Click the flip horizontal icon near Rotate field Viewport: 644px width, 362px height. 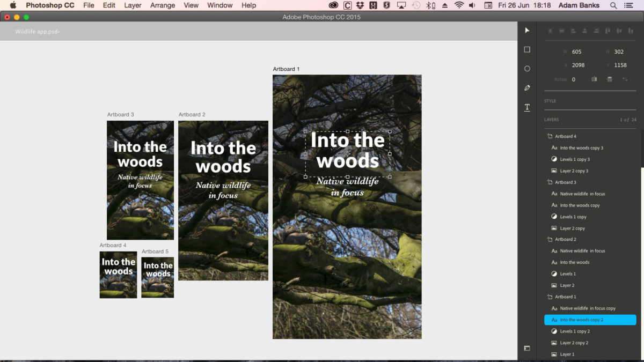pos(594,79)
